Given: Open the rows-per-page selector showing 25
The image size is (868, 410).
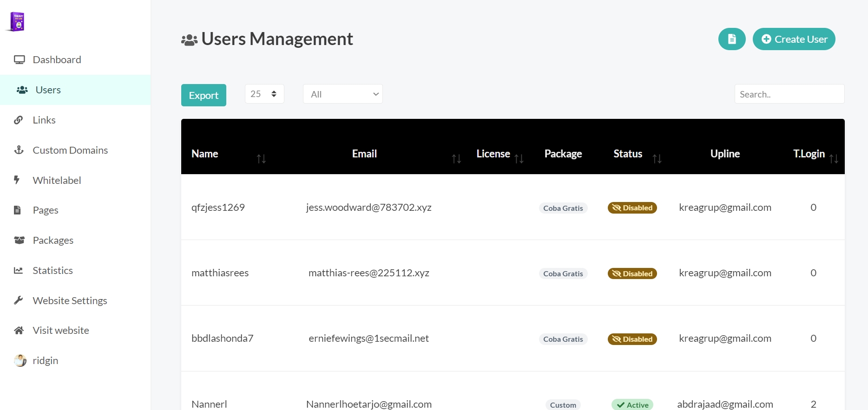Looking at the screenshot, I should pos(264,94).
